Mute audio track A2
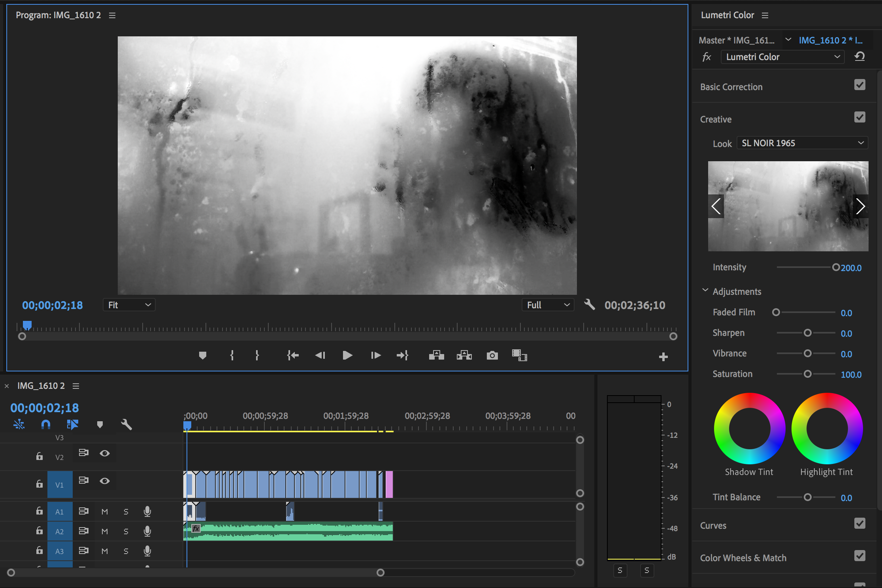The height and width of the screenshot is (588, 882). 105,531
